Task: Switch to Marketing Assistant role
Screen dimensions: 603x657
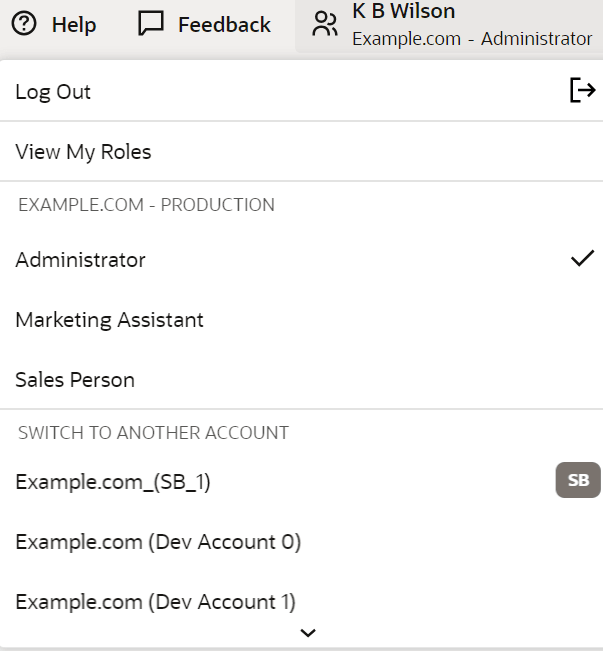Action: click(301, 320)
